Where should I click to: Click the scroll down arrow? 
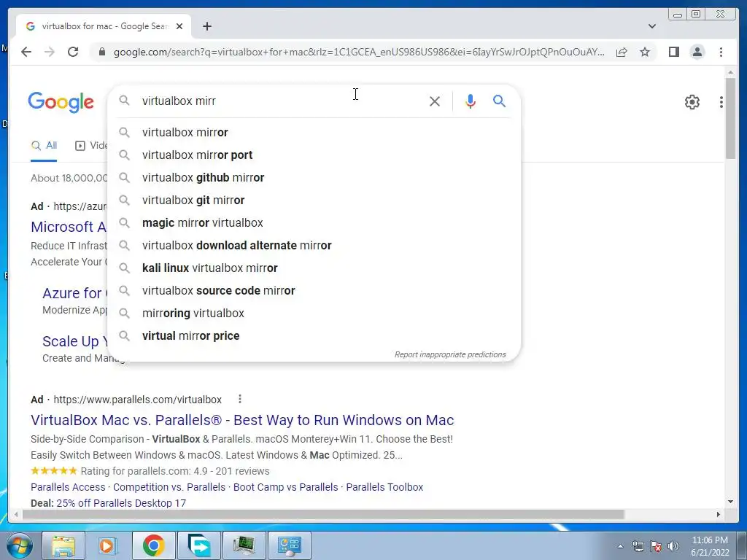[x=730, y=502]
